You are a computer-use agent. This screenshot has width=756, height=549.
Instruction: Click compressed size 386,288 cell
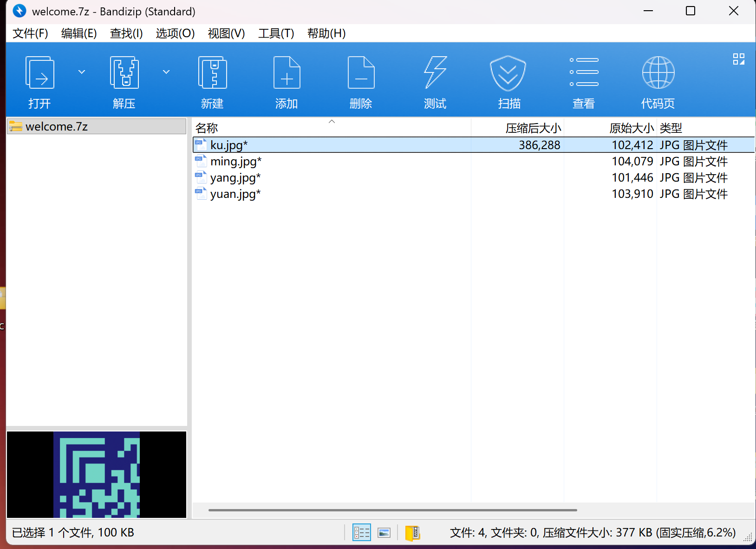point(539,145)
